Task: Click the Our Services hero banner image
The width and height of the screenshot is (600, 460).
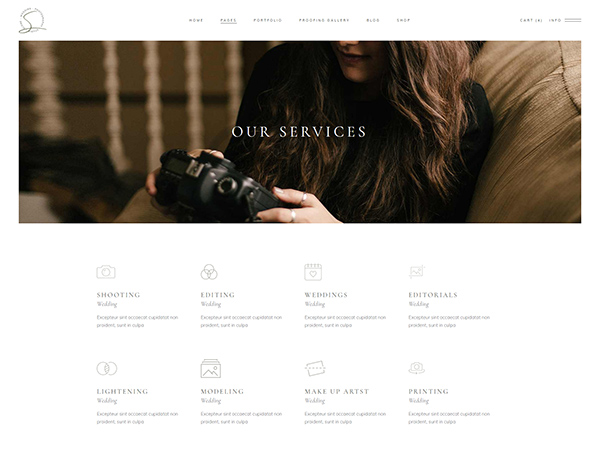Action: [300, 132]
